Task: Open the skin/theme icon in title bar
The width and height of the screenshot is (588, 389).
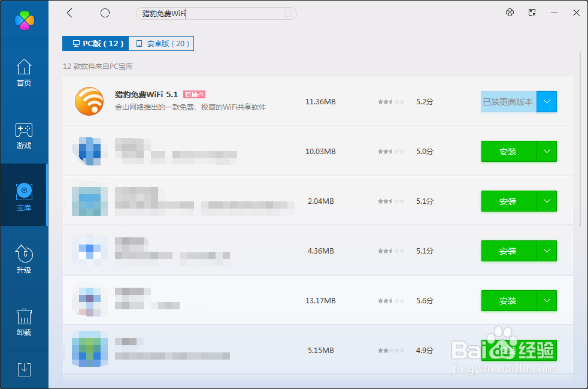Action: tap(510, 13)
